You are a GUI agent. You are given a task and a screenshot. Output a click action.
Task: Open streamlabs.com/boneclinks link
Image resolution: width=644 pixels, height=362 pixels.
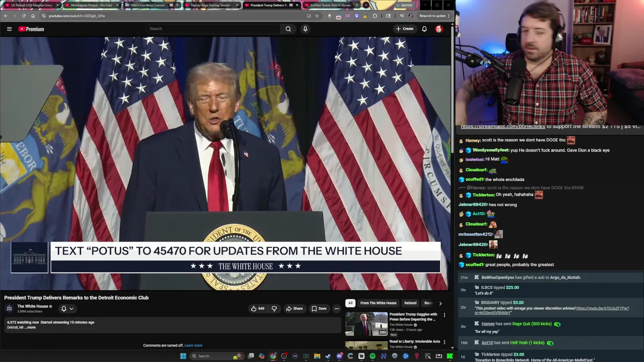click(503, 127)
